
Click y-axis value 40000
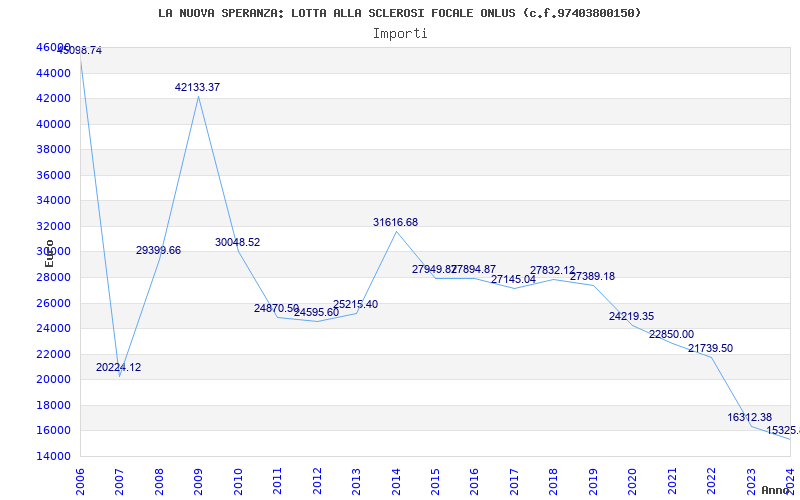click(53, 124)
